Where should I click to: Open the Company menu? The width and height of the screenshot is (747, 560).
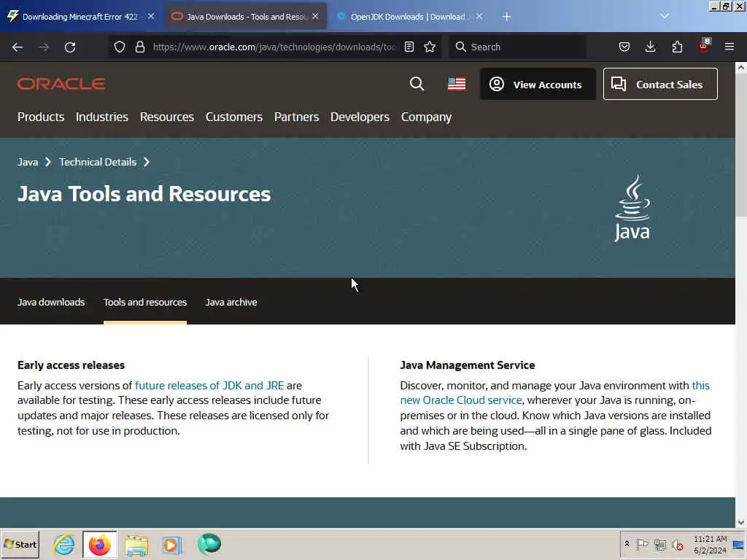pyautogui.click(x=426, y=117)
